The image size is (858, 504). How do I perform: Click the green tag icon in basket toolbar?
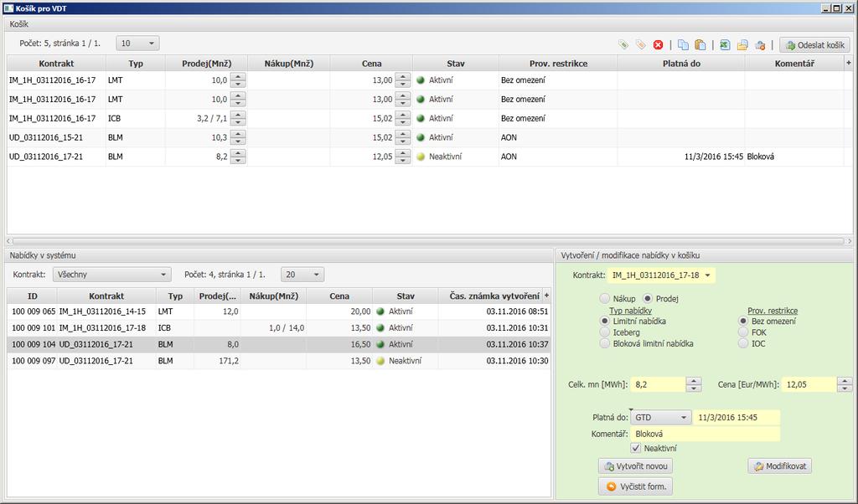pos(623,45)
